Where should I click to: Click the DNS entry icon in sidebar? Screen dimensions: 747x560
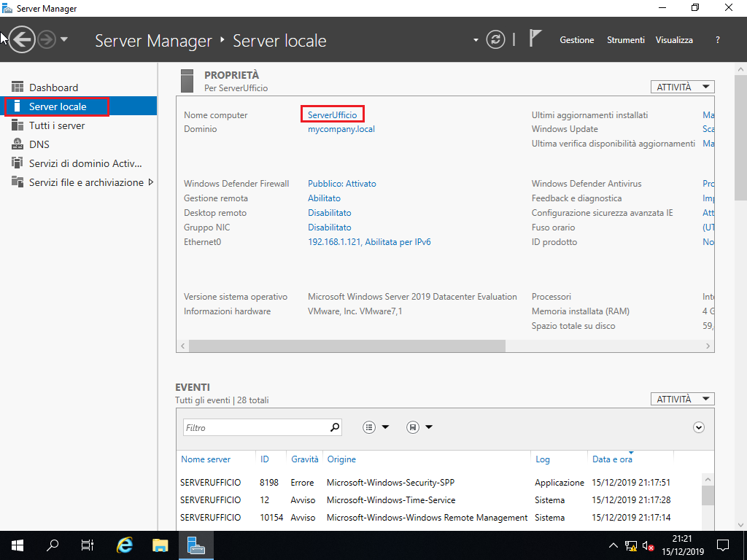[x=17, y=144]
